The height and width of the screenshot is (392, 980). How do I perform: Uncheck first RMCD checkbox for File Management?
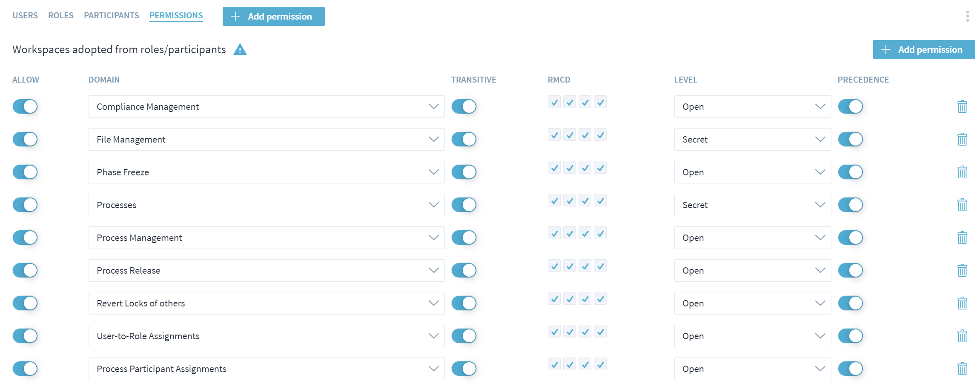554,135
